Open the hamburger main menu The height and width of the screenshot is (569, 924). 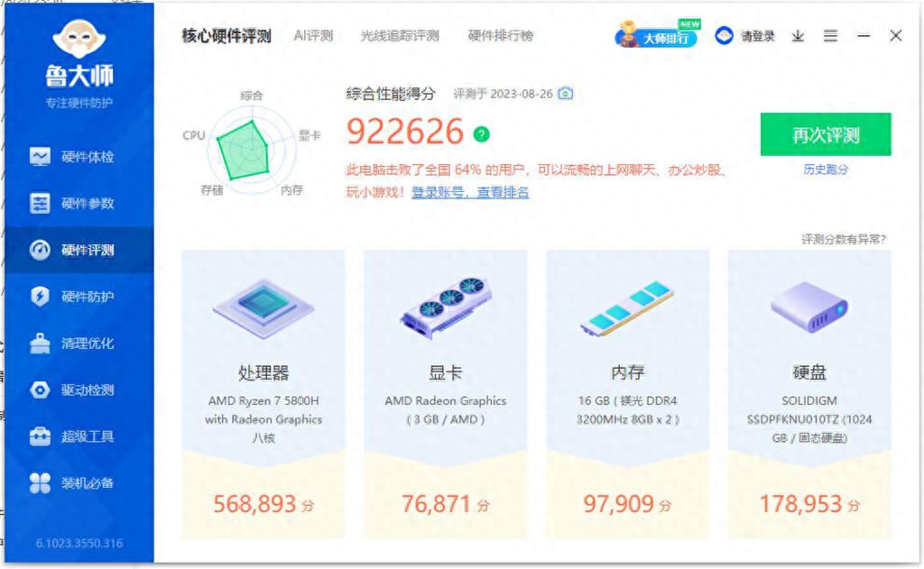[830, 36]
